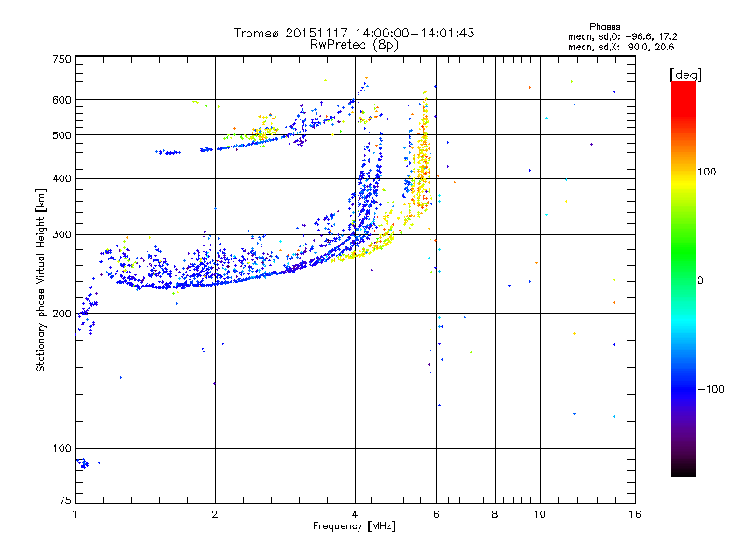Screen dimensions: 747x560
Task: Select the 'Phases' header label
Action: 604,27
